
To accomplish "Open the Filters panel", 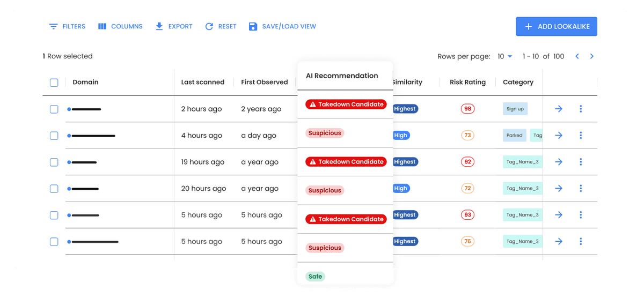I will coord(67,26).
